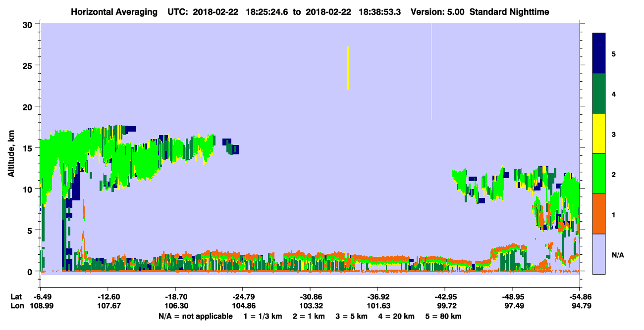
Task: Click latitude value -18.70
Action: 175,297
